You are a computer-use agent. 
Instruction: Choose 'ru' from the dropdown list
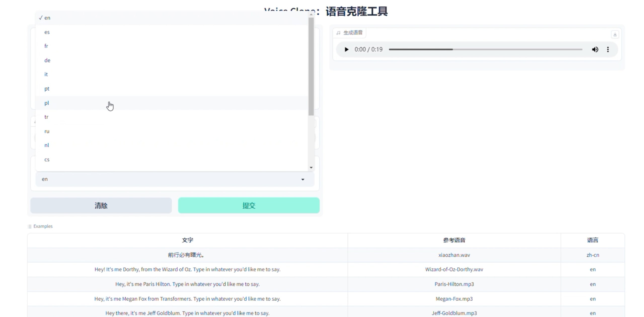47,131
